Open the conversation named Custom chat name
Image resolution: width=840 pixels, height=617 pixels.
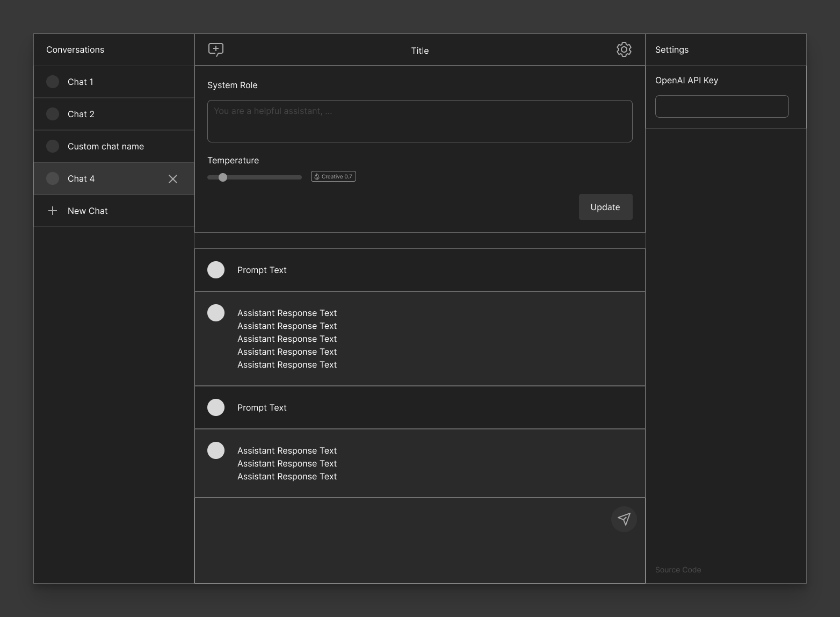click(x=105, y=146)
